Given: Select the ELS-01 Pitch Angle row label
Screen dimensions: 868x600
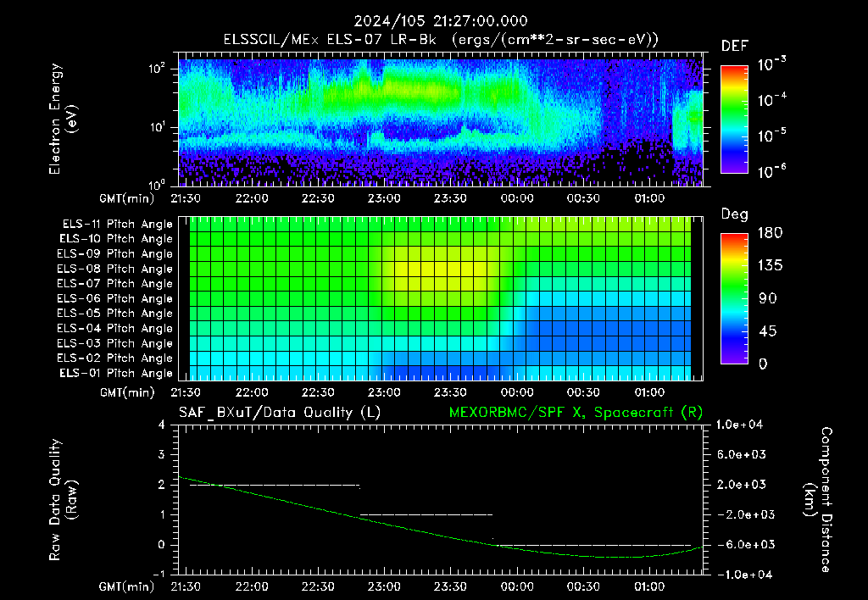Looking at the screenshot, I should (x=115, y=373).
